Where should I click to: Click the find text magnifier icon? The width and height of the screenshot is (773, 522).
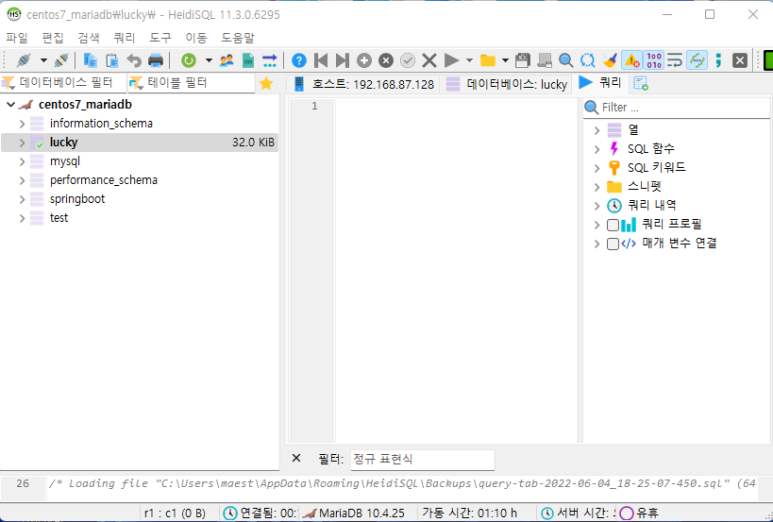566,61
